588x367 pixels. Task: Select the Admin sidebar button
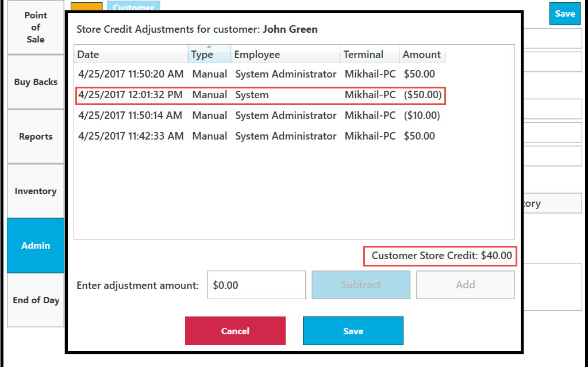[36, 246]
